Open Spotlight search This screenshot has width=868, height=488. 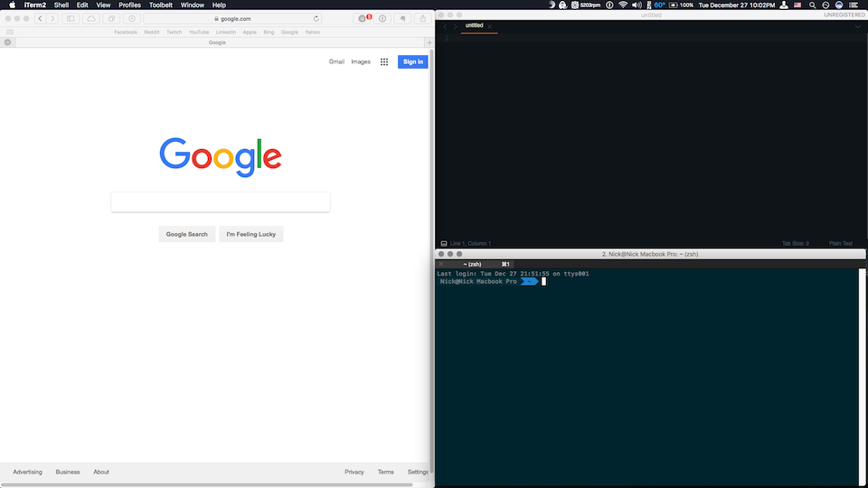click(812, 5)
